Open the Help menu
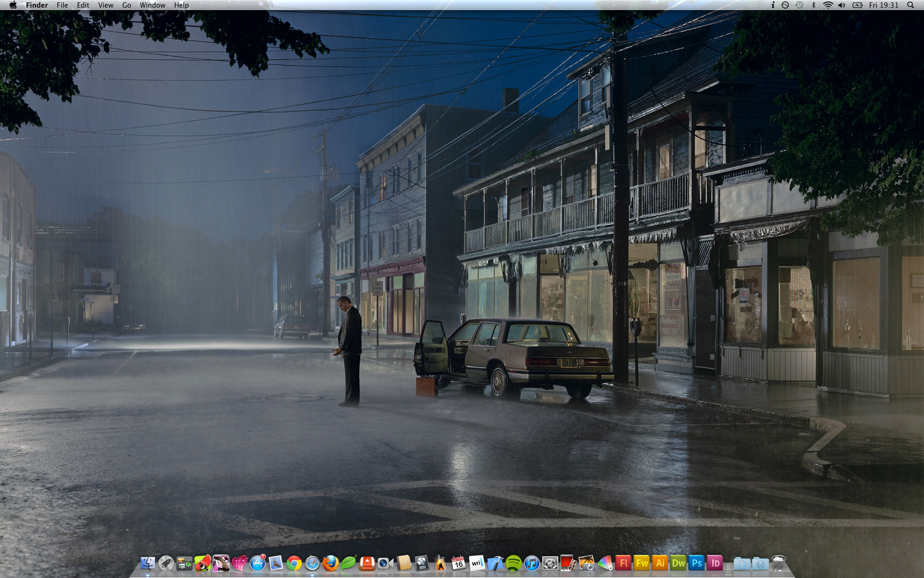924x578 pixels. pos(181,5)
